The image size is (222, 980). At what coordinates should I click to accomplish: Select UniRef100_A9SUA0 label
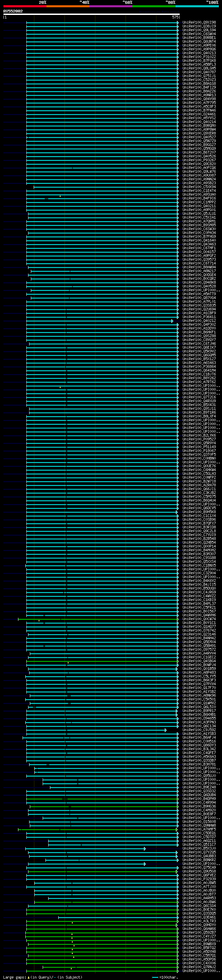point(199,194)
